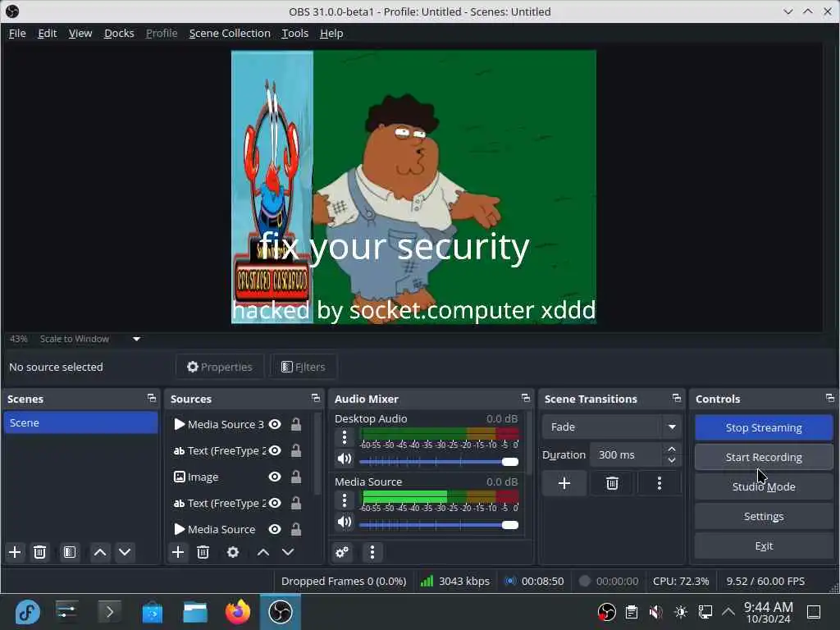Open file manager from the taskbar

pyautogui.click(x=195, y=612)
